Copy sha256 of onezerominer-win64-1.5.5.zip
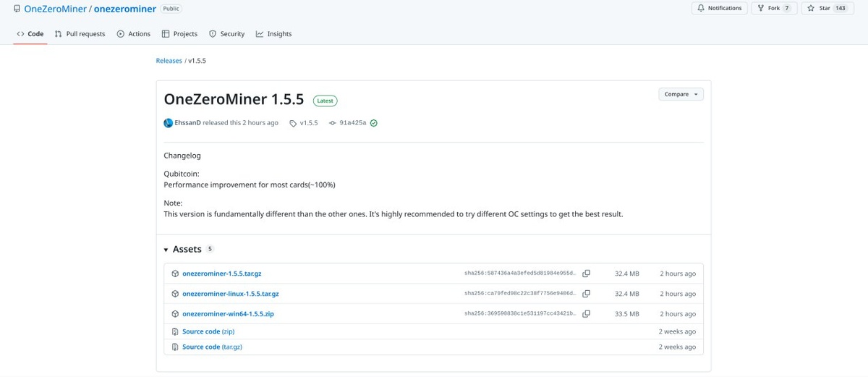This screenshot has width=868, height=377. click(x=587, y=314)
